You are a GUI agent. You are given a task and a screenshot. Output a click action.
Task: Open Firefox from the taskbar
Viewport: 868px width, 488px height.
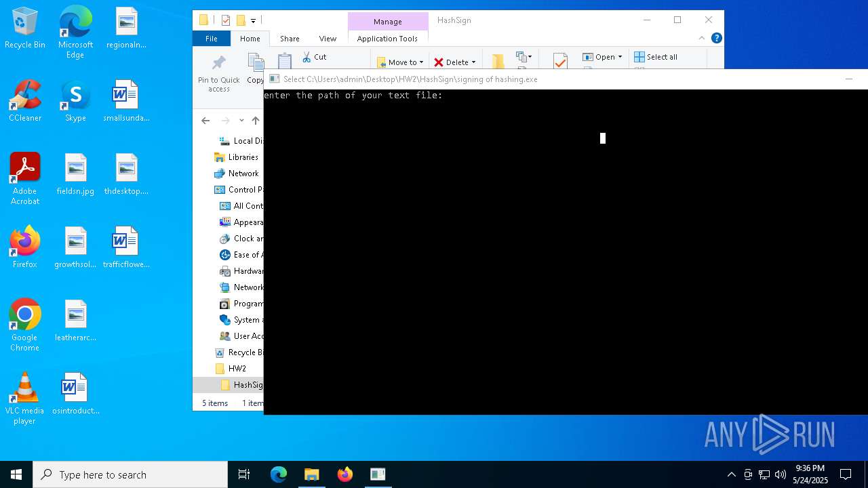tap(345, 474)
